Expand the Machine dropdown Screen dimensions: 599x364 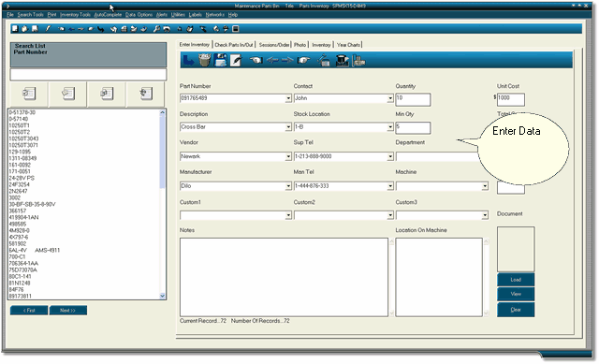tap(485, 186)
